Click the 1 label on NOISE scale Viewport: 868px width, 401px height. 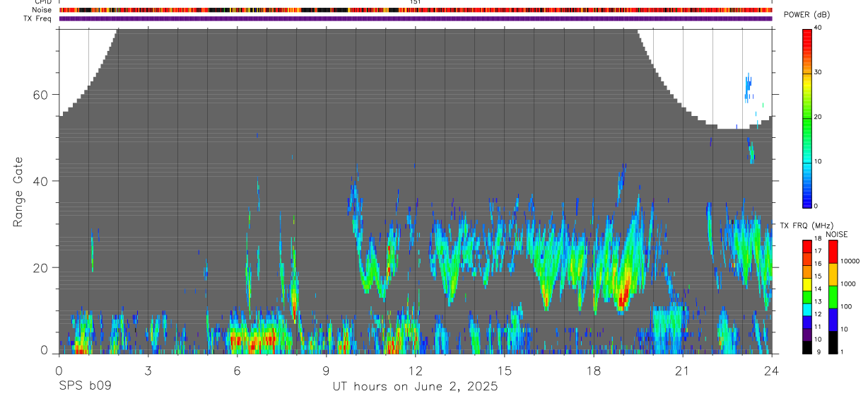tap(842, 351)
